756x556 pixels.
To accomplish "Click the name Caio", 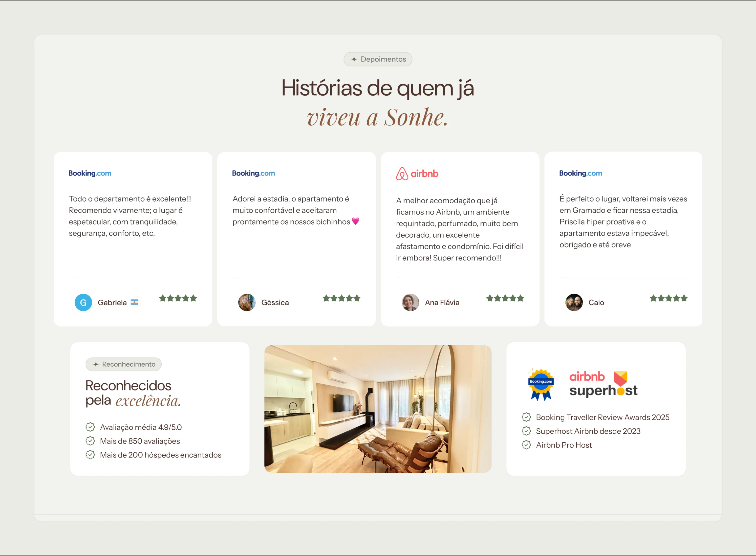I will coord(596,303).
